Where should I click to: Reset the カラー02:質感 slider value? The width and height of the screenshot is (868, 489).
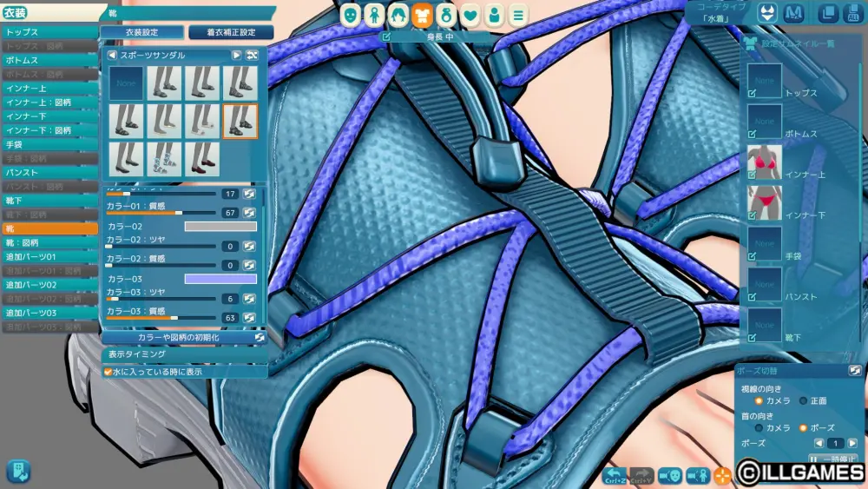pos(249,265)
